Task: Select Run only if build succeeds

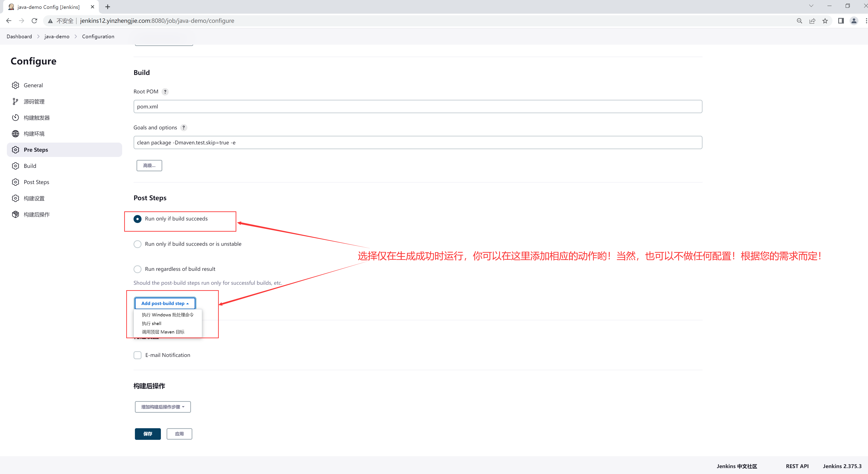Action: pyautogui.click(x=137, y=219)
